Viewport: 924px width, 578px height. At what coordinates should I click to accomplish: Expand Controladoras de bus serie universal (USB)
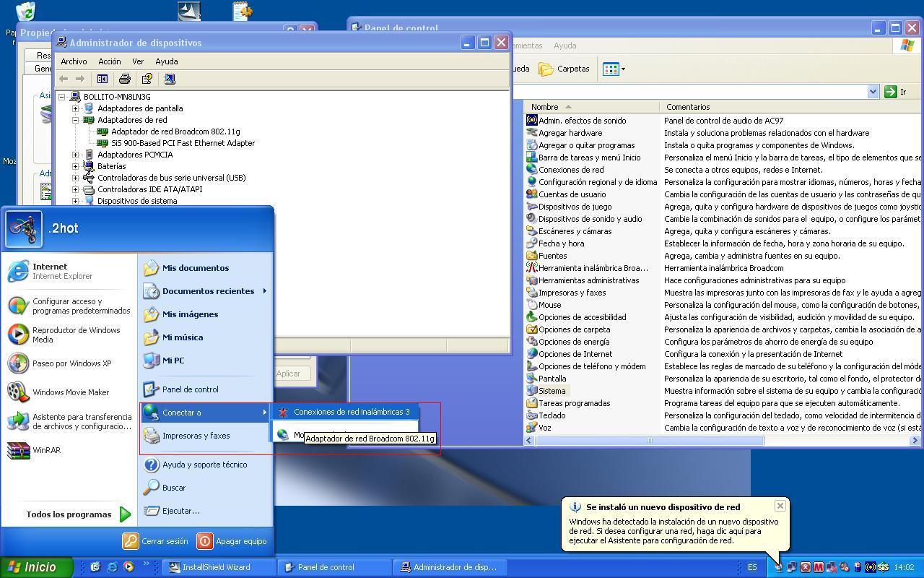coord(75,178)
